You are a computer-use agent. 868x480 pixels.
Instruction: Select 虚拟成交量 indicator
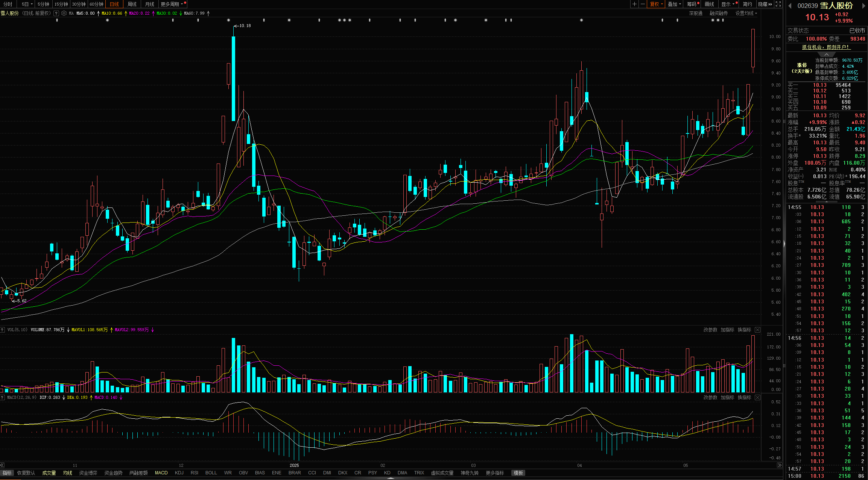coord(442,473)
